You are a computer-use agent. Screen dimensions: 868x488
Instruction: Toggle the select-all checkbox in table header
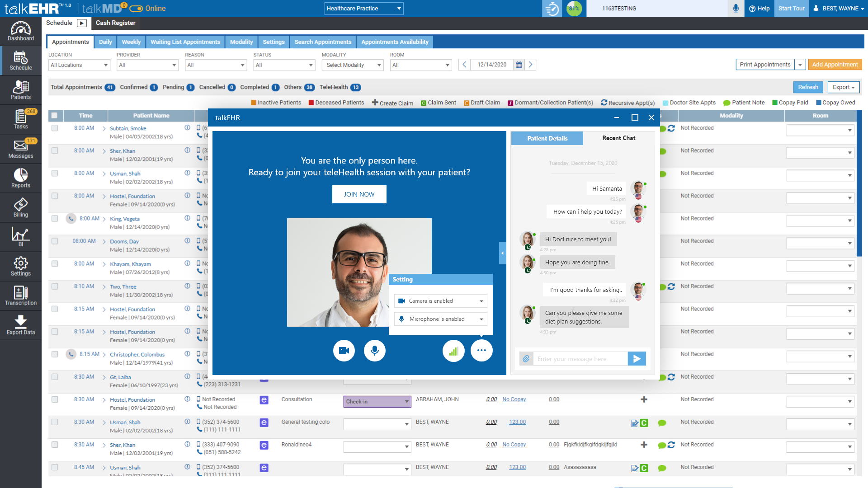point(55,116)
